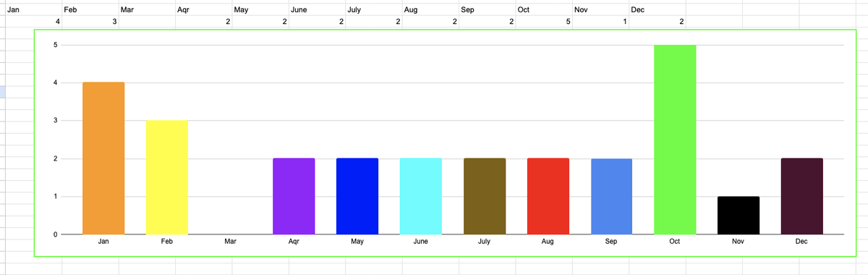Click the 'May' axis label in chart
868x275 pixels.
(x=357, y=242)
